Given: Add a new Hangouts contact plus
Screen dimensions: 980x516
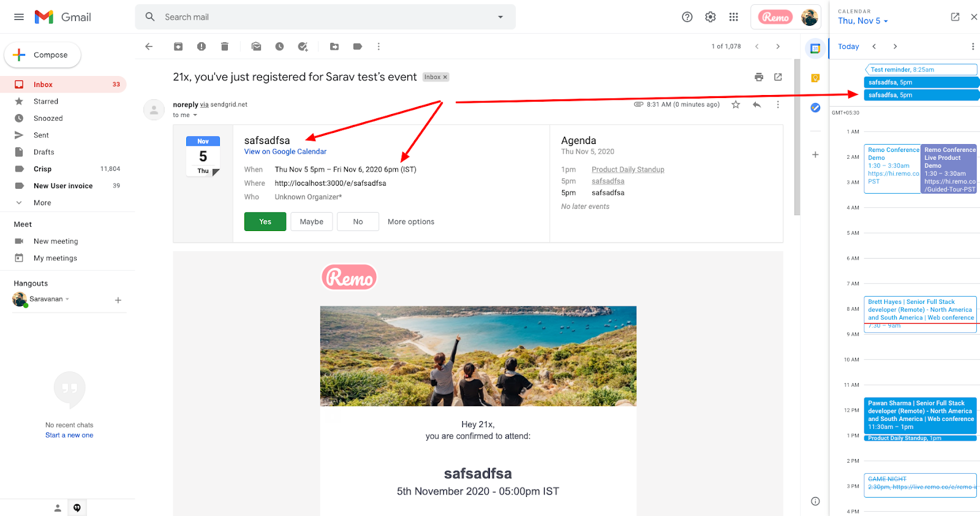Looking at the screenshot, I should click(118, 300).
